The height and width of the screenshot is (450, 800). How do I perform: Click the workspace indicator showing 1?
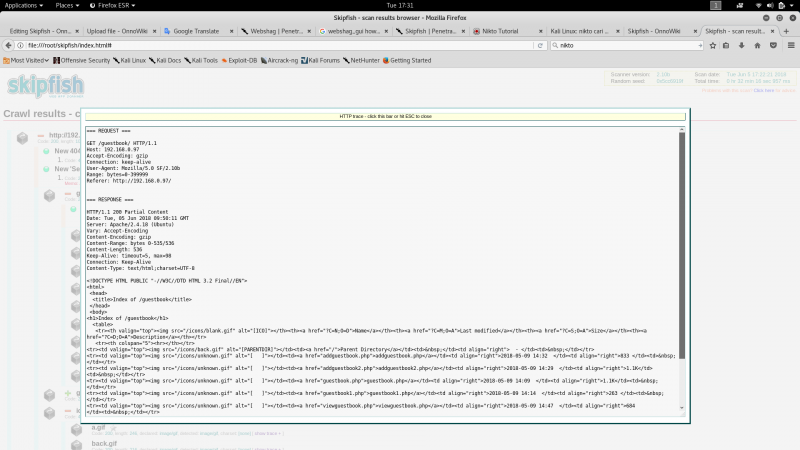pyautogui.click(x=716, y=5)
